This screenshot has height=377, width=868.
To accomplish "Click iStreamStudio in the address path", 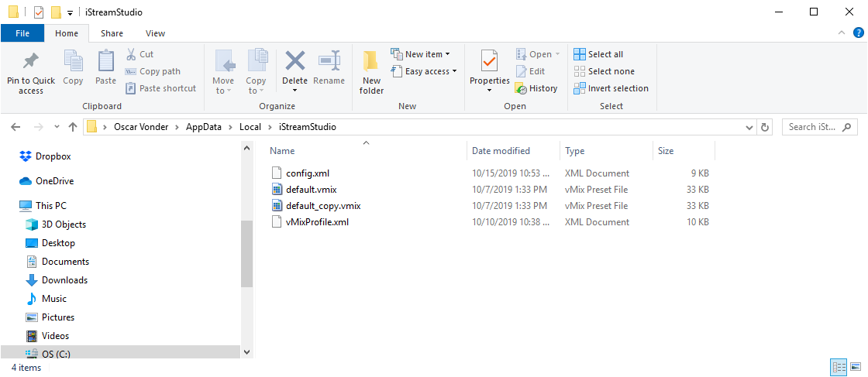I will click(x=307, y=127).
